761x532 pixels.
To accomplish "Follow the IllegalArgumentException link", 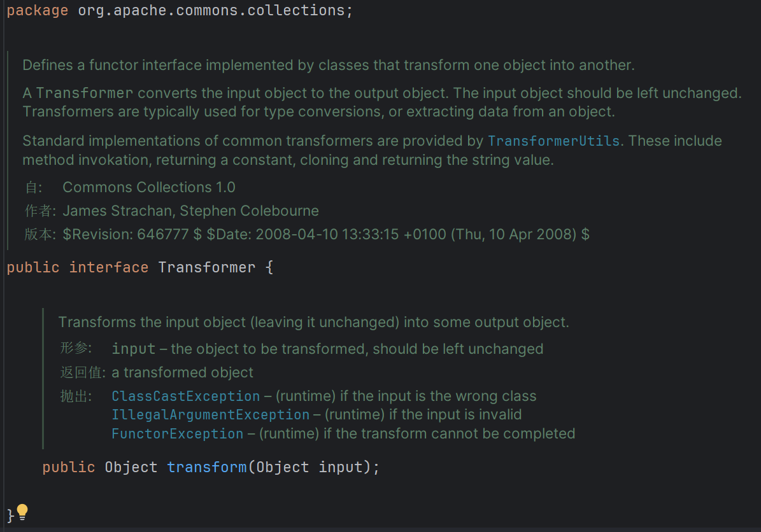I will [211, 415].
